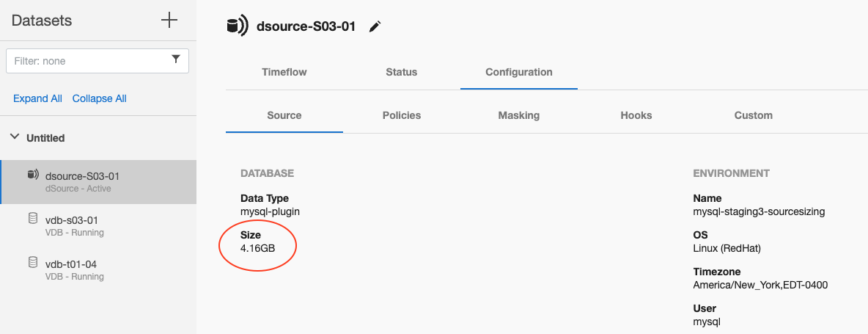Click the plus icon to add dataset
Screen dimensions: 868x334
tap(169, 20)
